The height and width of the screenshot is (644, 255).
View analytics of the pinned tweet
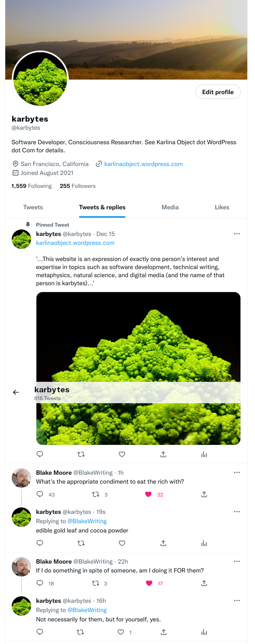click(x=204, y=454)
